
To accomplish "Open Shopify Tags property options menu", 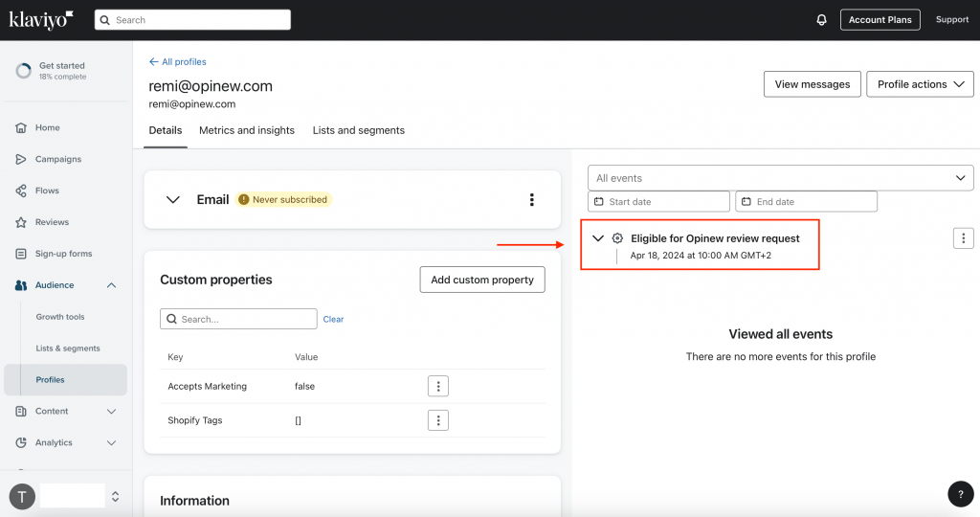I will (438, 420).
